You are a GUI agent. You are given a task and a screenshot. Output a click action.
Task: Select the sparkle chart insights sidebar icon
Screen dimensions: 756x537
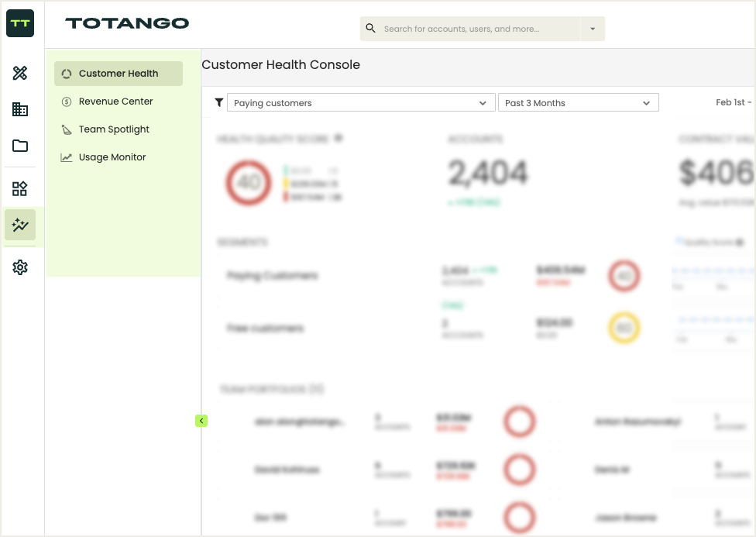20,225
